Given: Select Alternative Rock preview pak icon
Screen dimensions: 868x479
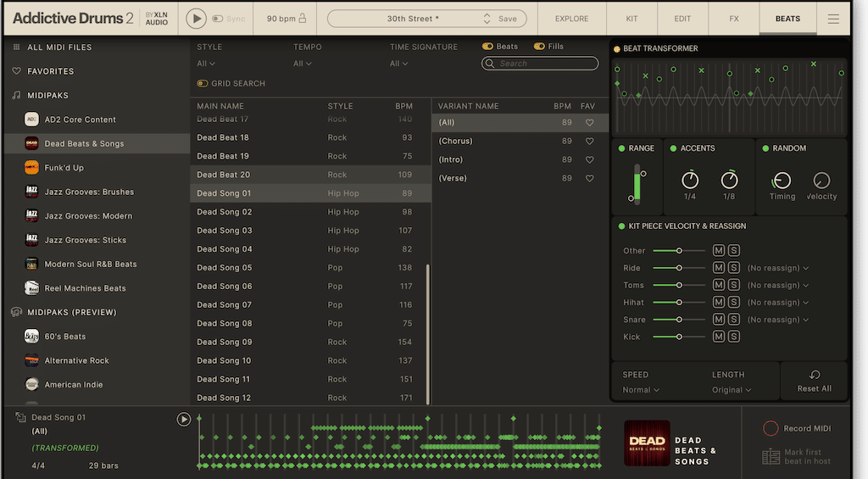Looking at the screenshot, I should pyautogui.click(x=31, y=360).
